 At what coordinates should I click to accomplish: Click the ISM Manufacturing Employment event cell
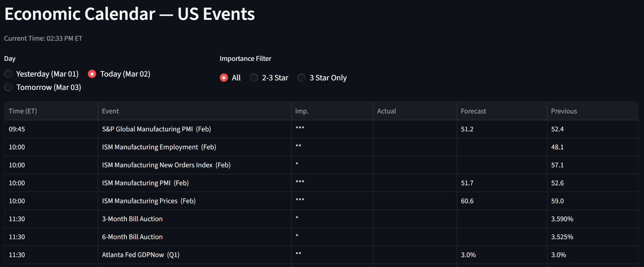[x=159, y=147]
